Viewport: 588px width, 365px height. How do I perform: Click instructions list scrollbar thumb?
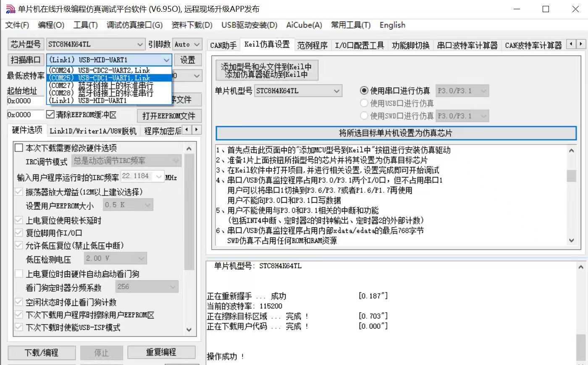[571, 176]
